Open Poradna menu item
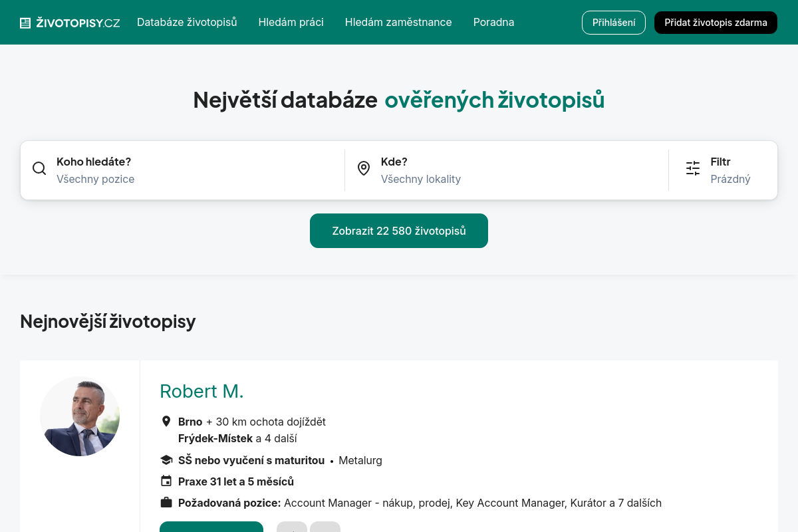 pyautogui.click(x=493, y=22)
